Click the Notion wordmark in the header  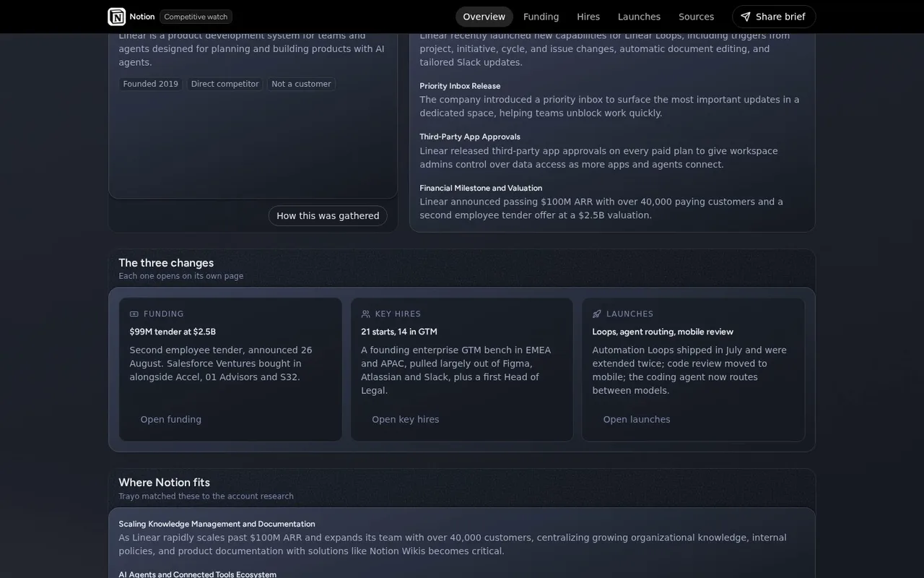pyautogui.click(x=142, y=17)
